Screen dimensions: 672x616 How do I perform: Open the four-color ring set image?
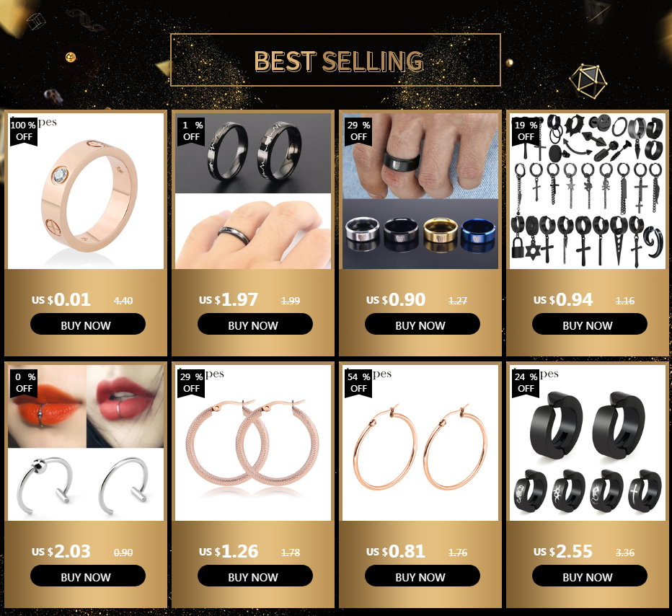420,191
